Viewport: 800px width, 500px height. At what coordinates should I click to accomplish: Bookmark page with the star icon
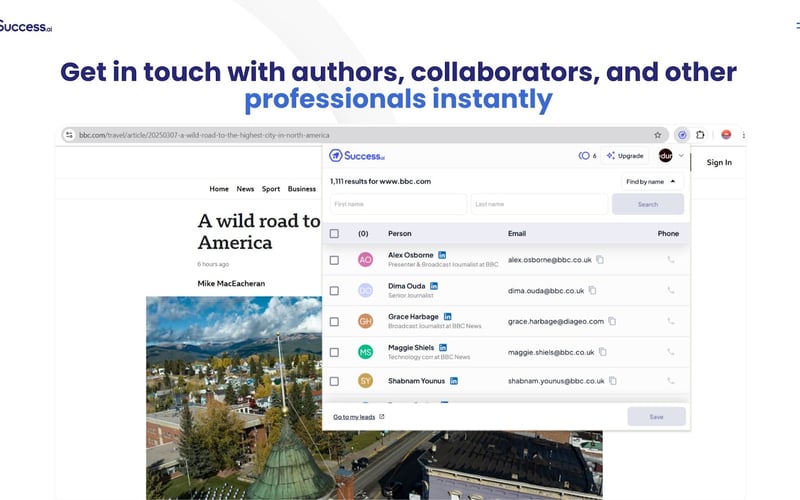(x=658, y=135)
